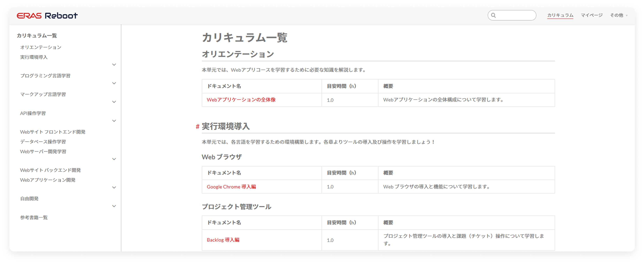This screenshot has width=644, height=263.
Task: Open Backlog 導入編 document link
Action: 223,240
